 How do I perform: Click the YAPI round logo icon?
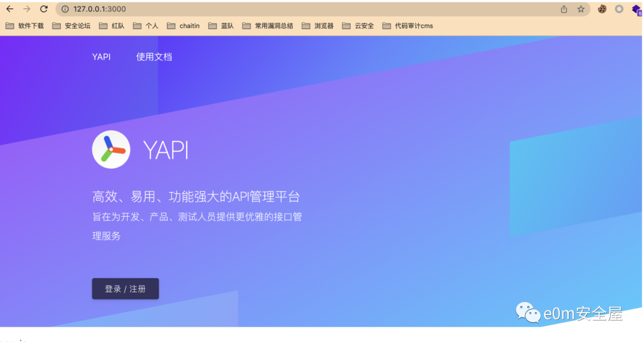click(111, 150)
